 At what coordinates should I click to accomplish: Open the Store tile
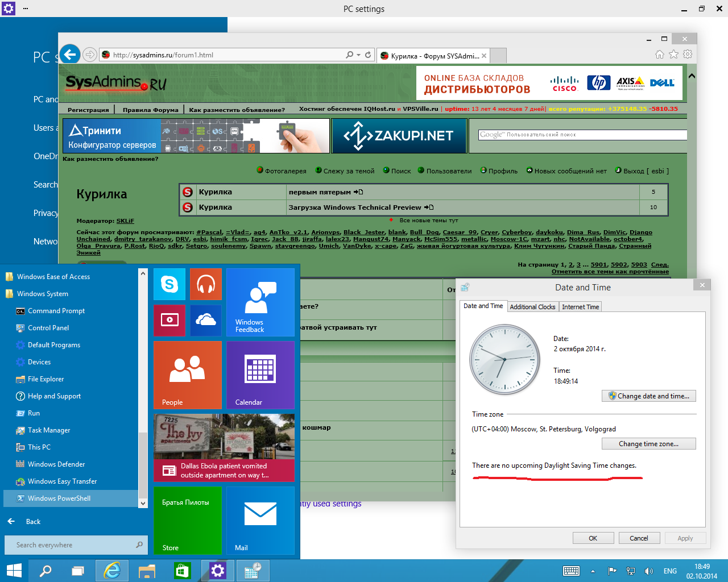coord(188,521)
